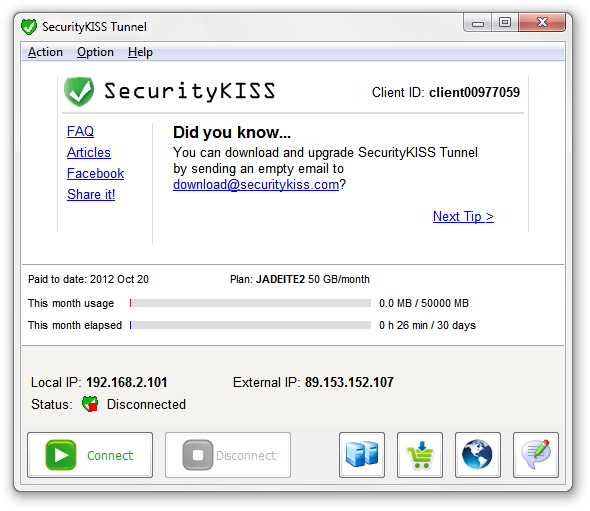The image size is (590, 511).
Task: Click the This month usage progress bar
Action: point(250,303)
